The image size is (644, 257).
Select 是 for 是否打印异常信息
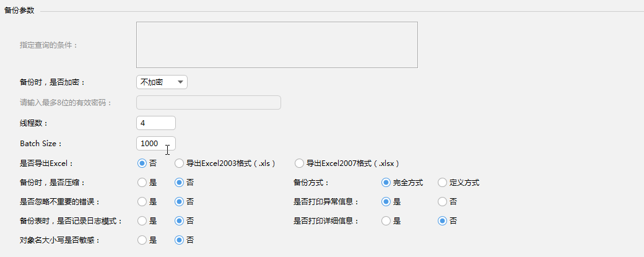pyautogui.click(x=386, y=202)
